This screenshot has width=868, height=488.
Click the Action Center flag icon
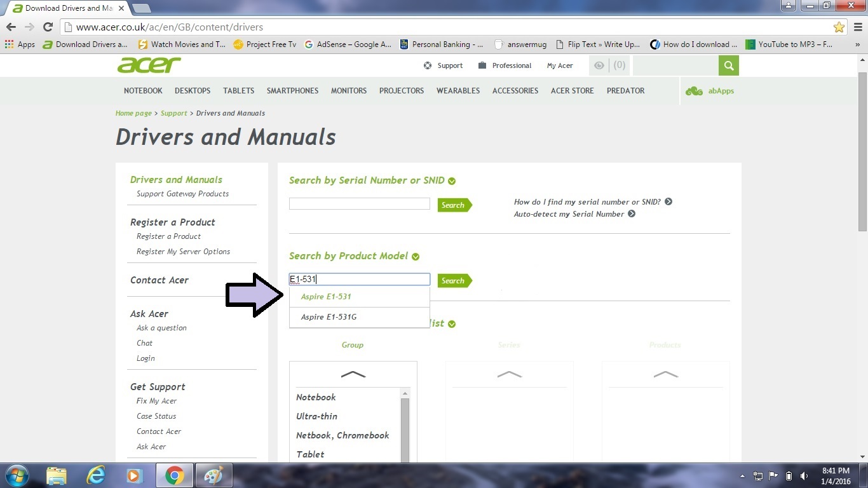click(773, 476)
